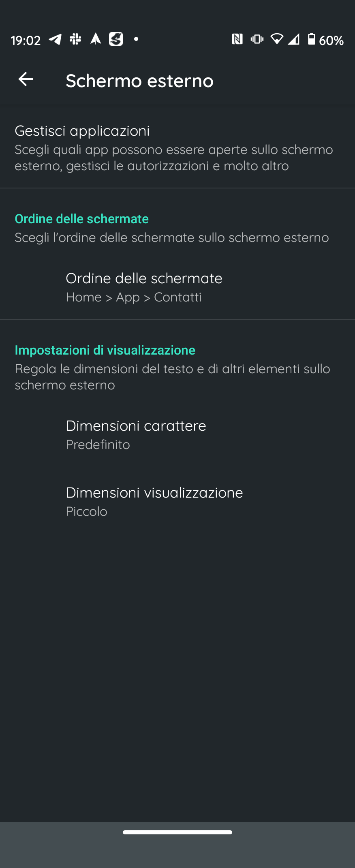The height and width of the screenshot is (868, 355).
Task: Open Dimensioni carattere setting
Action: pos(177,435)
